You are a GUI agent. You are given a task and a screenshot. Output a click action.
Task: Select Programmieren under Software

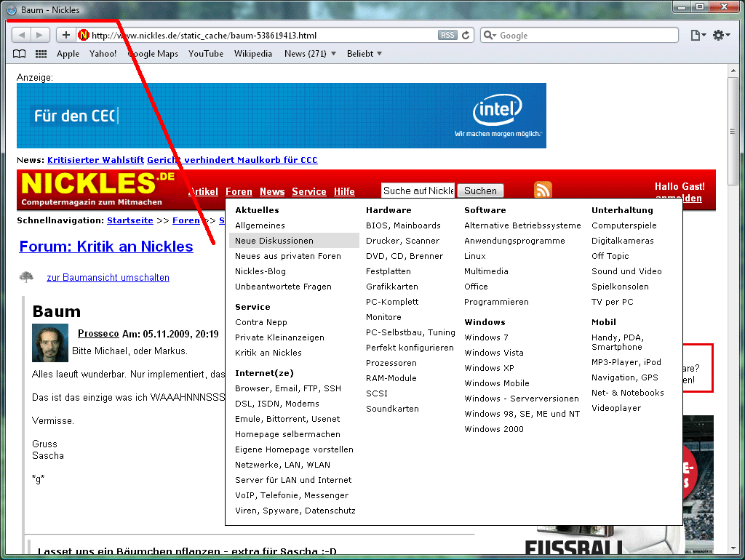click(496, 302)
